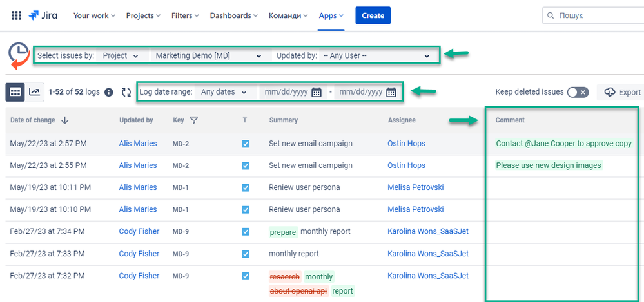Expand the Projects menu
Viewport: 644px width, 302px height.
[143, 15]
